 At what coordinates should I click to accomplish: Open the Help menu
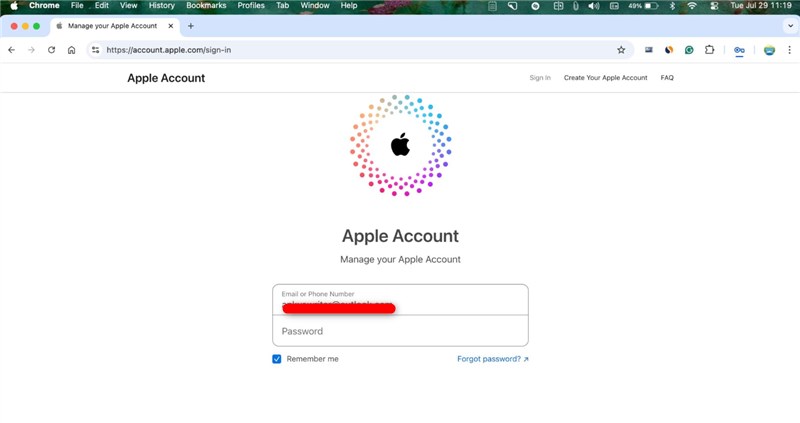[x=349, y=6]
